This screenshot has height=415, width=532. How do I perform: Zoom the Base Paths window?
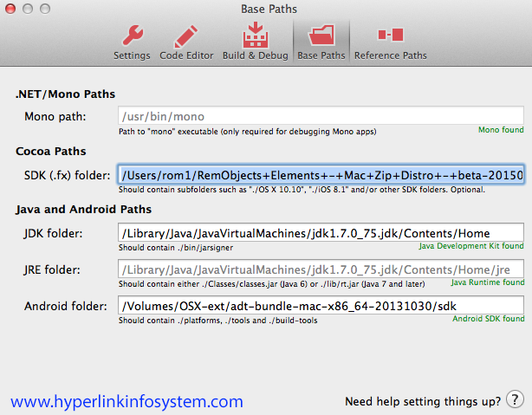(x=45, y=9)
